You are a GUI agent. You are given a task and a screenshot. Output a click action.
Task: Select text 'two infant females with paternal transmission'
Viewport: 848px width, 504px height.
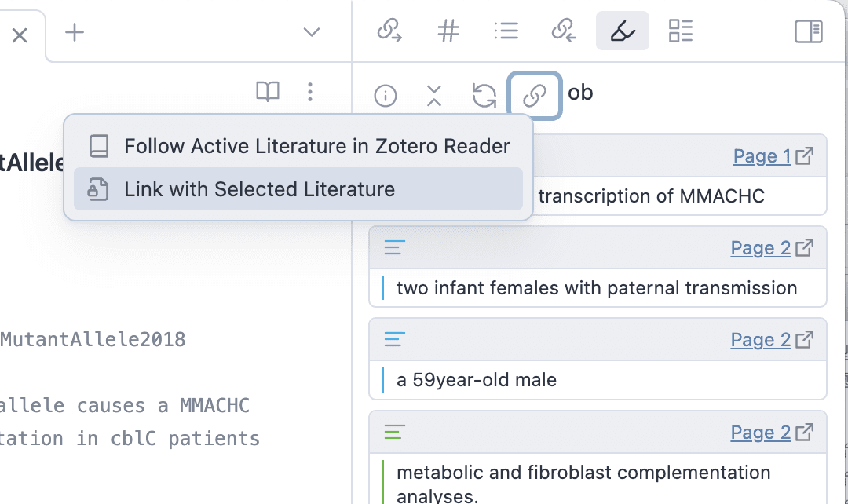[x=597, y=287]
